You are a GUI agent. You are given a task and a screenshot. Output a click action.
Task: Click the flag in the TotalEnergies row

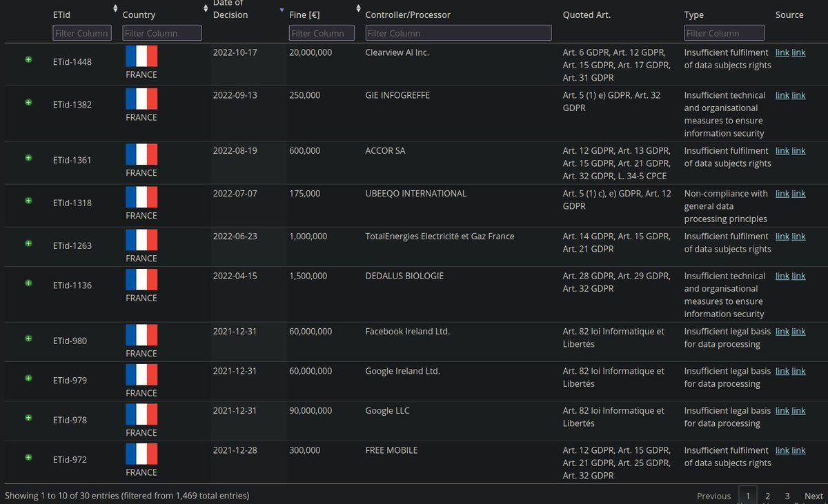(x=141, y=240)
